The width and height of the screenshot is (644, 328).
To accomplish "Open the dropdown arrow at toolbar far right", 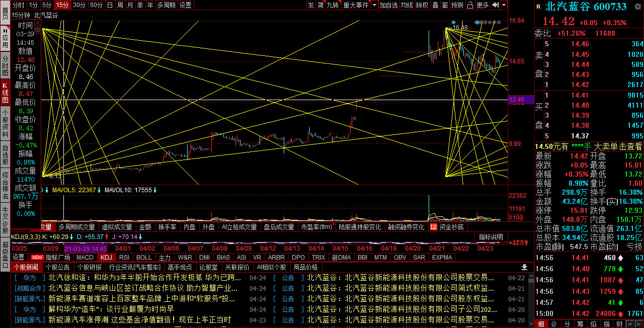I will coord(504,5).
